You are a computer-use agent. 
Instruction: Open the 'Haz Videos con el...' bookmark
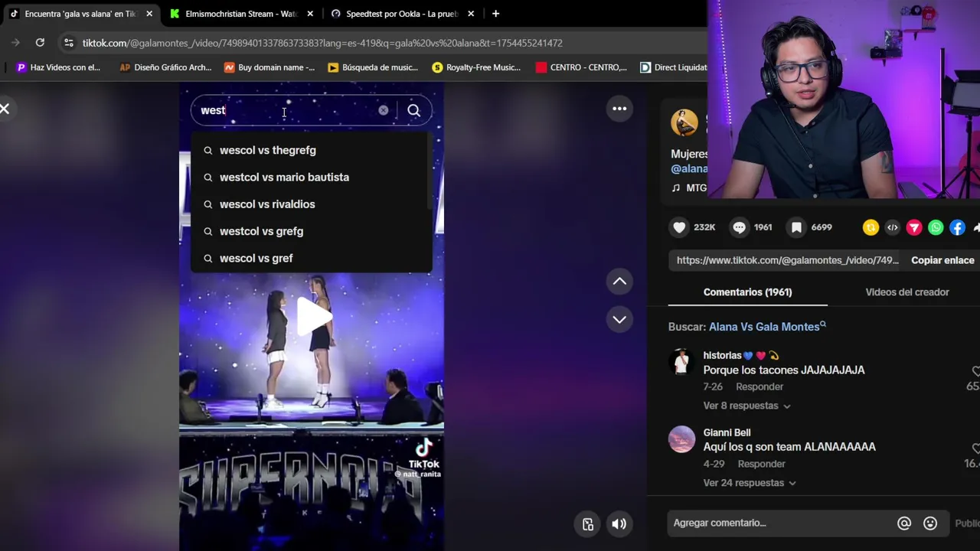58,67
